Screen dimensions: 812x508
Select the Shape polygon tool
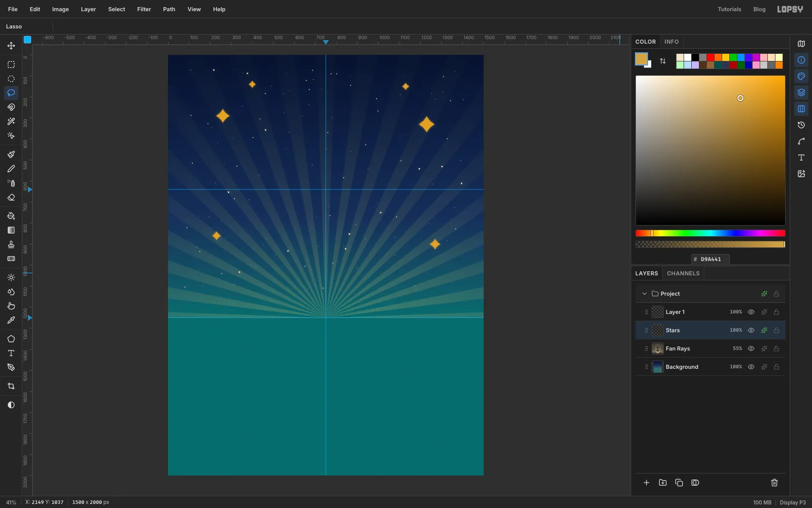11,339
